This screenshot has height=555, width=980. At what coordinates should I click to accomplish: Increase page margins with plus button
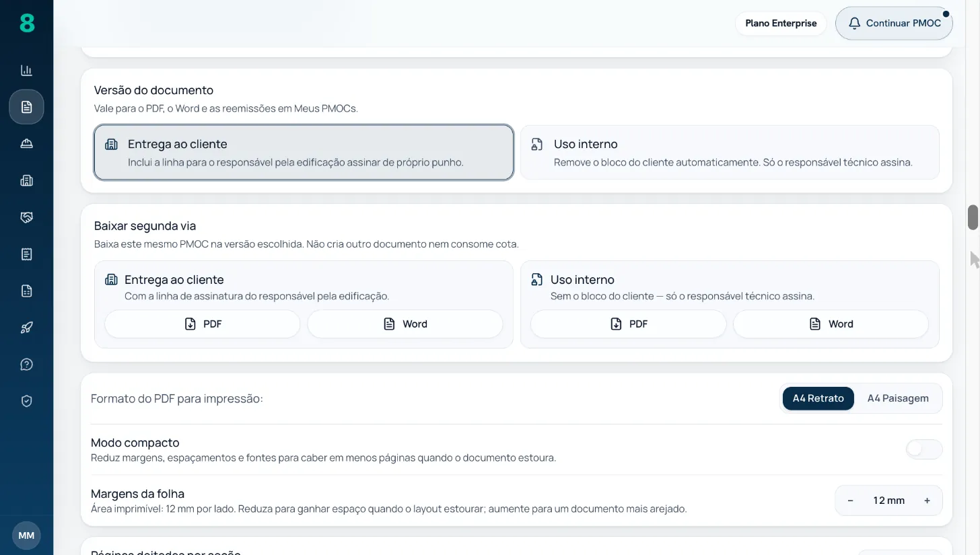click(927, 501)
